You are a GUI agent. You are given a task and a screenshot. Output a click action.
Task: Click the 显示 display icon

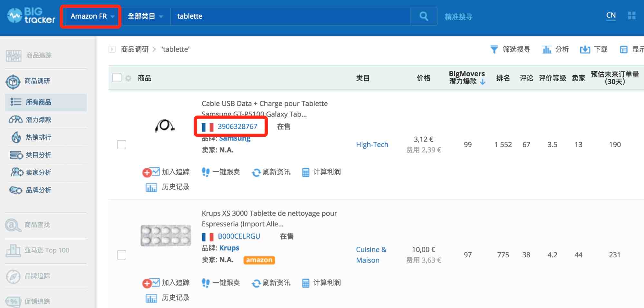pyautogui.click(x=624, y=49)
